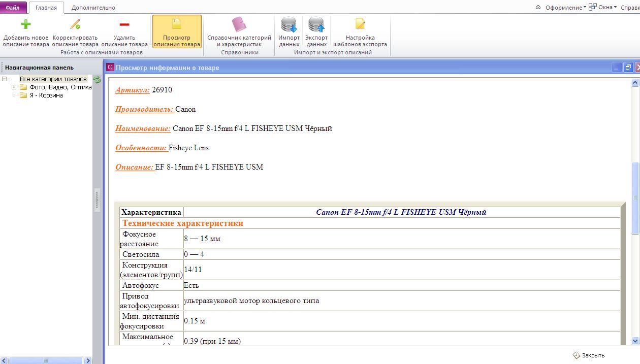Open Справочник категорий и характеристик
The height and width of the screenshot is (364, 640).
click(239, 31)
